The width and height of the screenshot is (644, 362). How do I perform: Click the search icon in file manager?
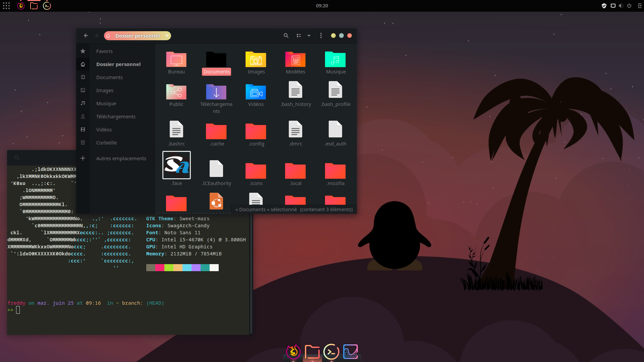[x=286, y=36]
